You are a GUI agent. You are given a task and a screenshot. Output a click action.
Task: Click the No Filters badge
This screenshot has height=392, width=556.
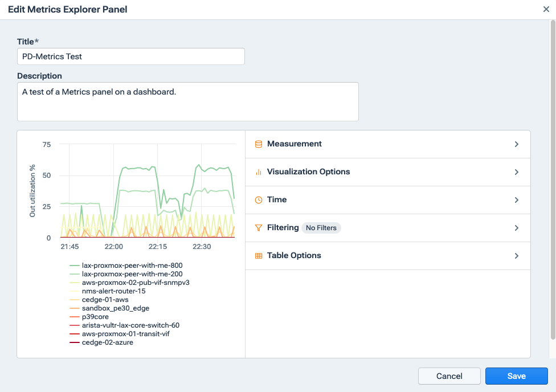321,227
